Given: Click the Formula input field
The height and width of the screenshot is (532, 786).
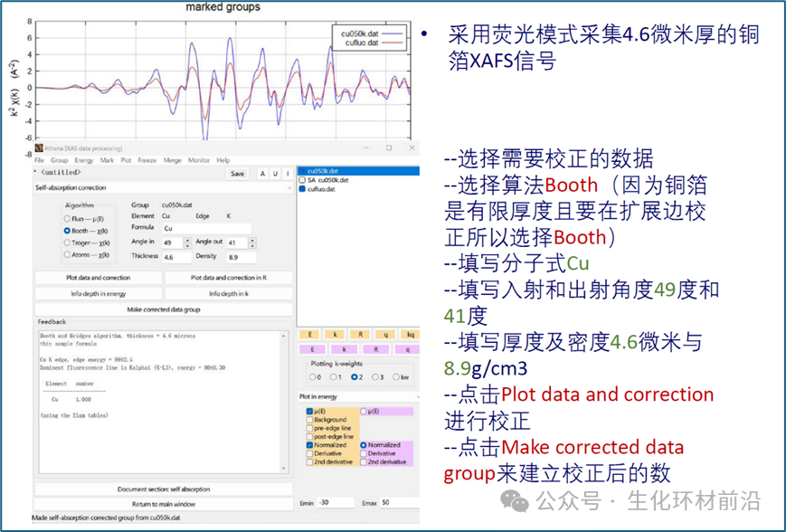Looking at the screenshot, I should 206,228.
